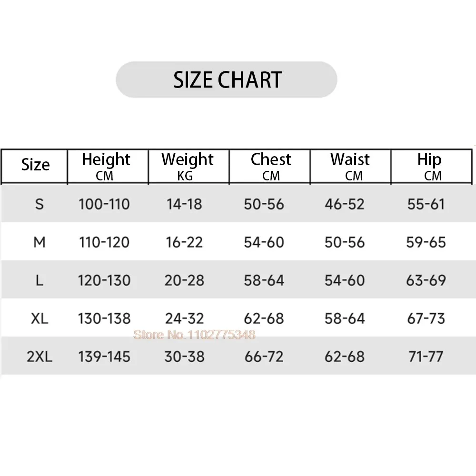Click hip value 55-61 in S row
Viewport: 476px width, 476px height.
(x=426, y=204)
